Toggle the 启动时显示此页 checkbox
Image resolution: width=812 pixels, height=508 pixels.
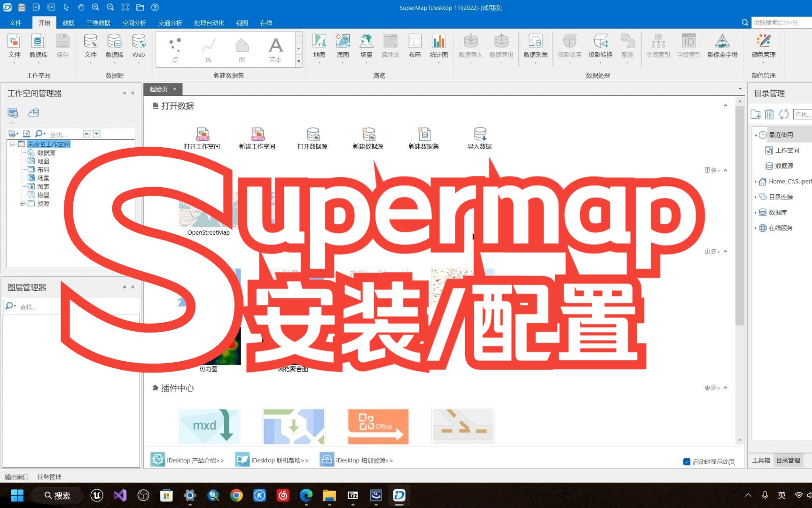687,461
